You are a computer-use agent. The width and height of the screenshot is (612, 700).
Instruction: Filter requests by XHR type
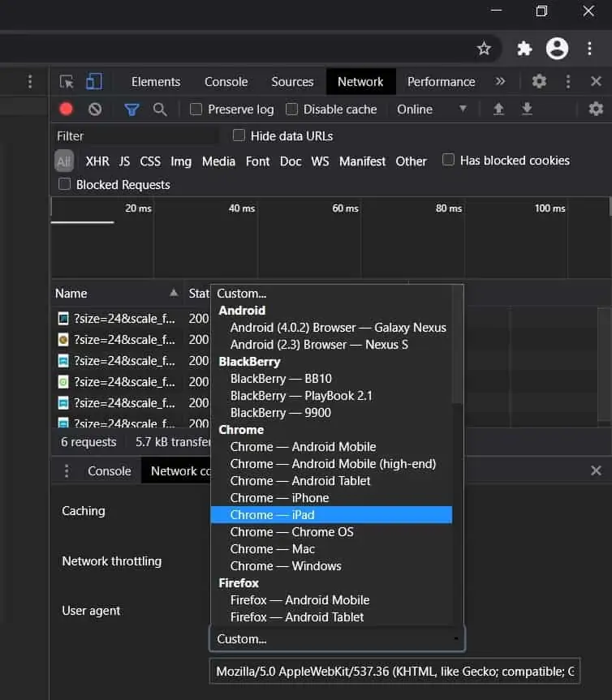pyautogui.click(x=97, y=161)
